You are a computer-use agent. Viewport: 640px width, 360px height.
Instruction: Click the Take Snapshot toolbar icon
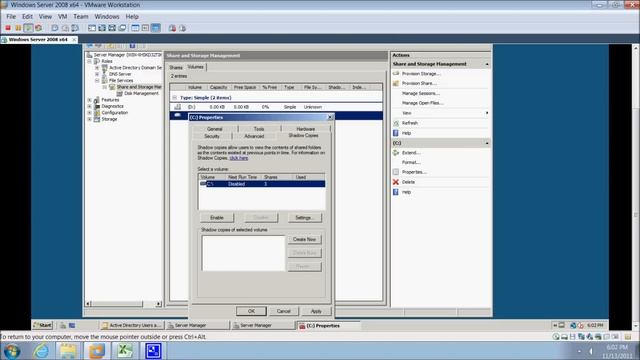click(x=55, y=28)
